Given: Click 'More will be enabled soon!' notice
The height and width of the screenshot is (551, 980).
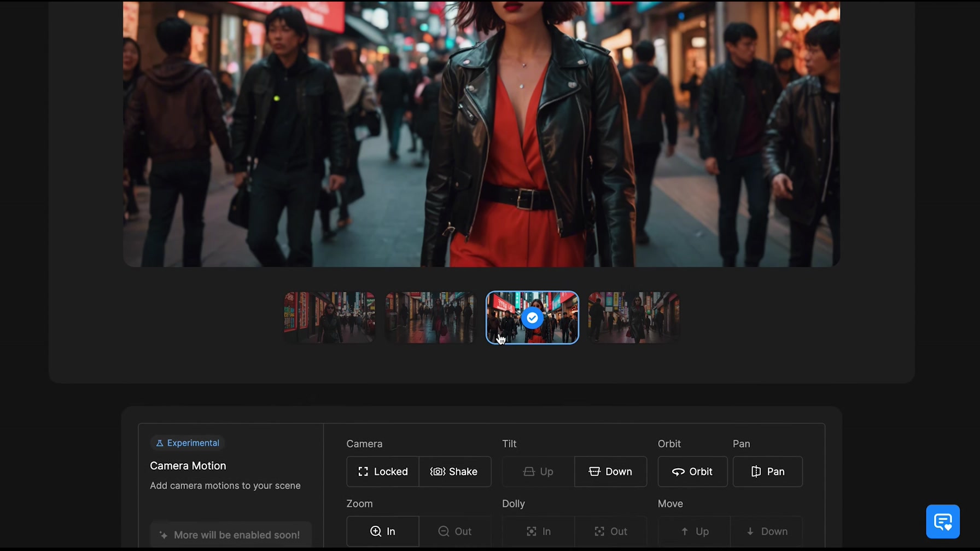Looking at the screenshot, I should tap(231, 535).
